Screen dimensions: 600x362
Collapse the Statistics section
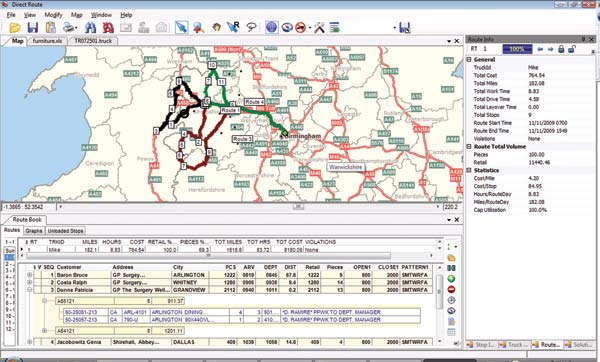(x=469, y=170)
